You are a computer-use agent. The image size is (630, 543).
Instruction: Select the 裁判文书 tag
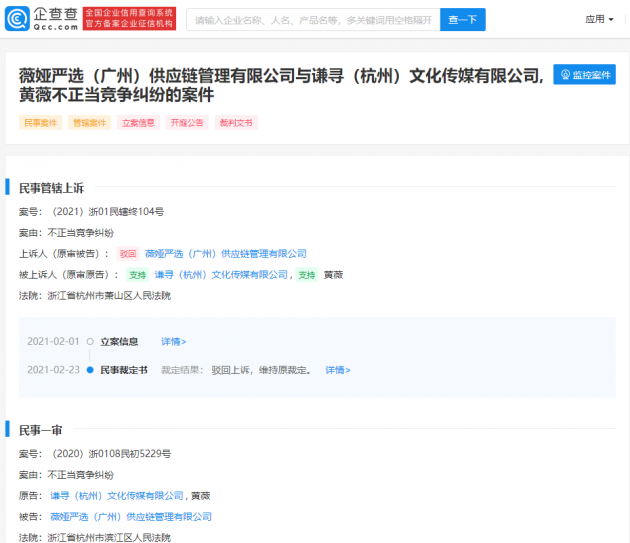tap(236, 123)
